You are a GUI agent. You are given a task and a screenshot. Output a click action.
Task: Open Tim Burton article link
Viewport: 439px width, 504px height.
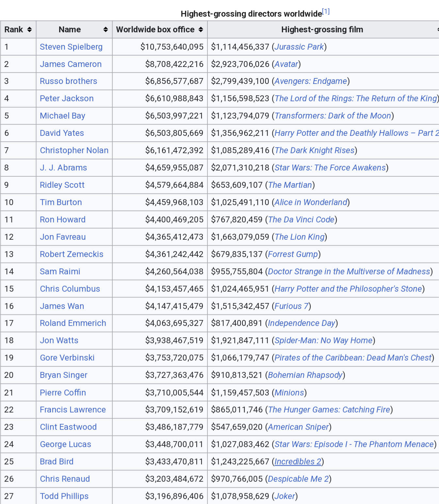click(x=61, y=203)
